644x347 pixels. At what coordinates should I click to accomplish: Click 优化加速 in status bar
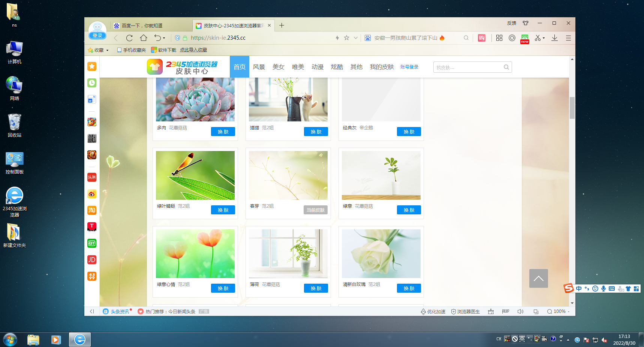coord(433,311)
